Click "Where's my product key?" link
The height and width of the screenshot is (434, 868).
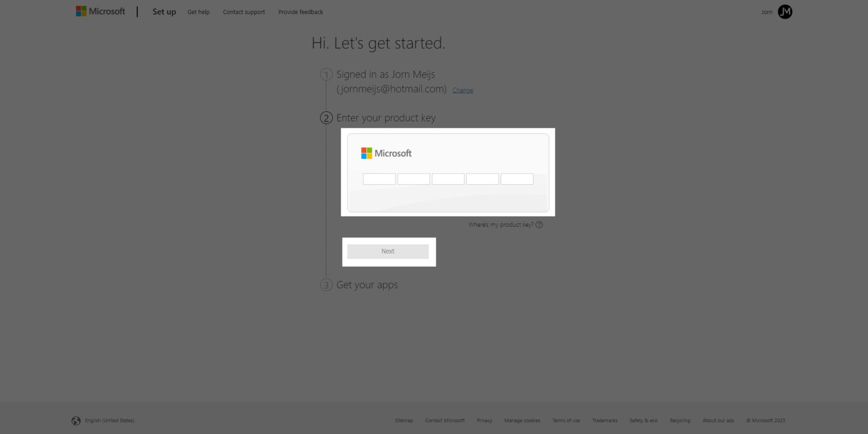point(501,225)
